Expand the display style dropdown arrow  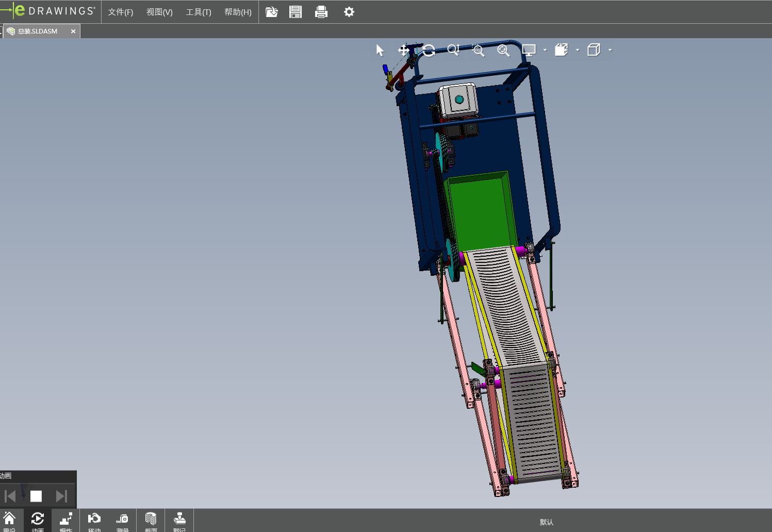tap(545, 50)
